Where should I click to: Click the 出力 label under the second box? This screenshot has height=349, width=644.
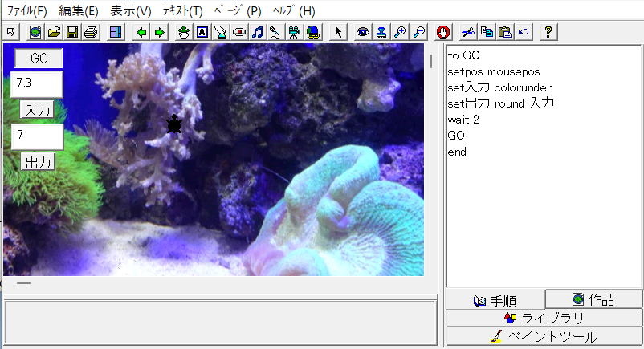(x=38, y=162)
